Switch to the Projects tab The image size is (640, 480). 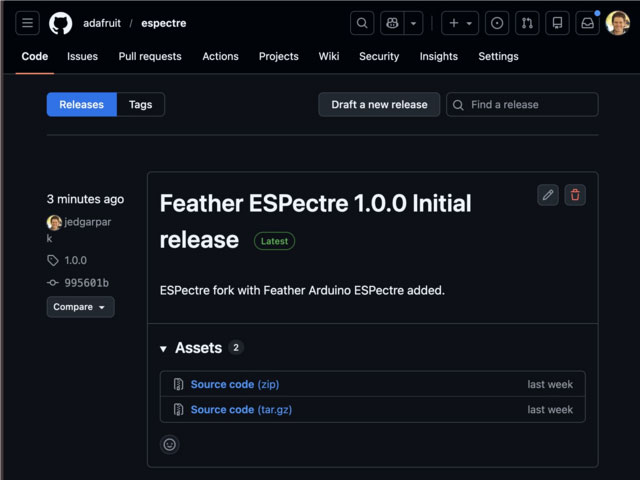pyautogui.click(x=278, y=56)
